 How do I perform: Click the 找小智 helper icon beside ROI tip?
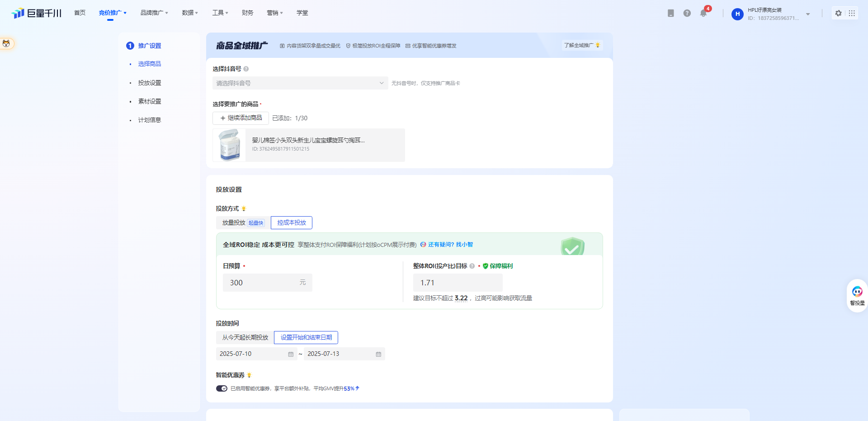[x=423, y=244]
